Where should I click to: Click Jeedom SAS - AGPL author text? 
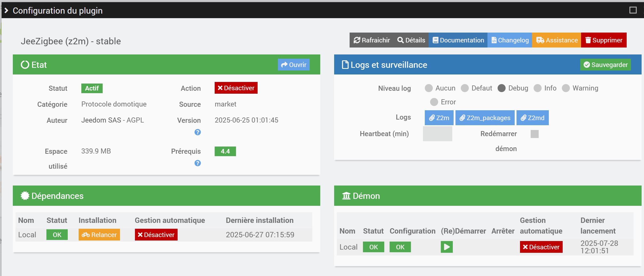point(113,120)
